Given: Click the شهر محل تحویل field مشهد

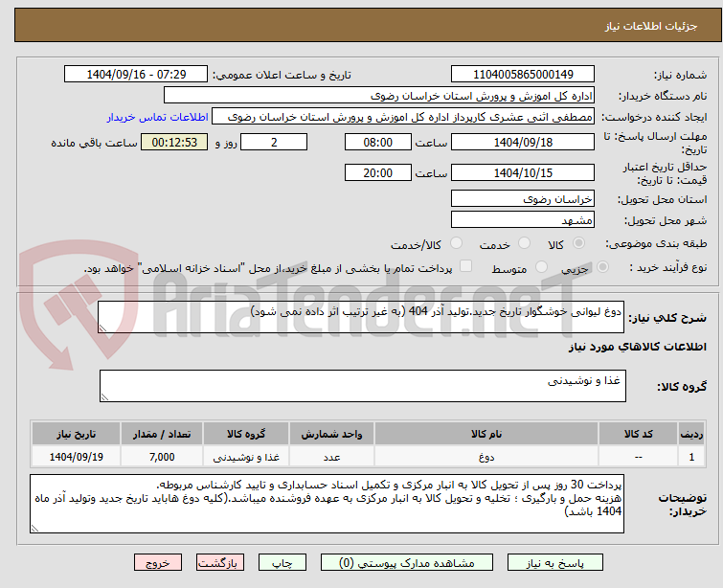Looking at the screenshot, I should (x=523, y=220).
